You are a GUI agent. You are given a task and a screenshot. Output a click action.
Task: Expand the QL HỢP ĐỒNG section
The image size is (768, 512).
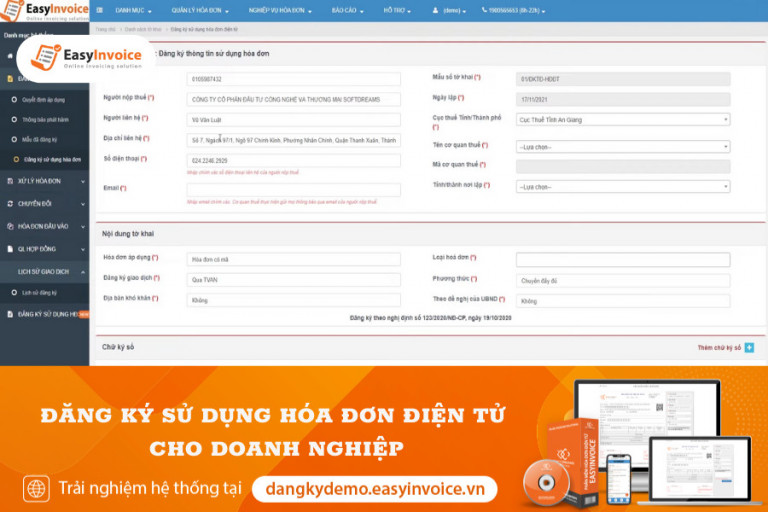point(45,249)
